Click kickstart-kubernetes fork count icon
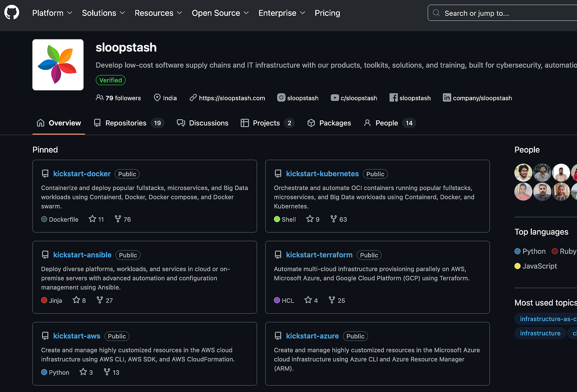Screen dimensions: 577x392 pos(333,219)
